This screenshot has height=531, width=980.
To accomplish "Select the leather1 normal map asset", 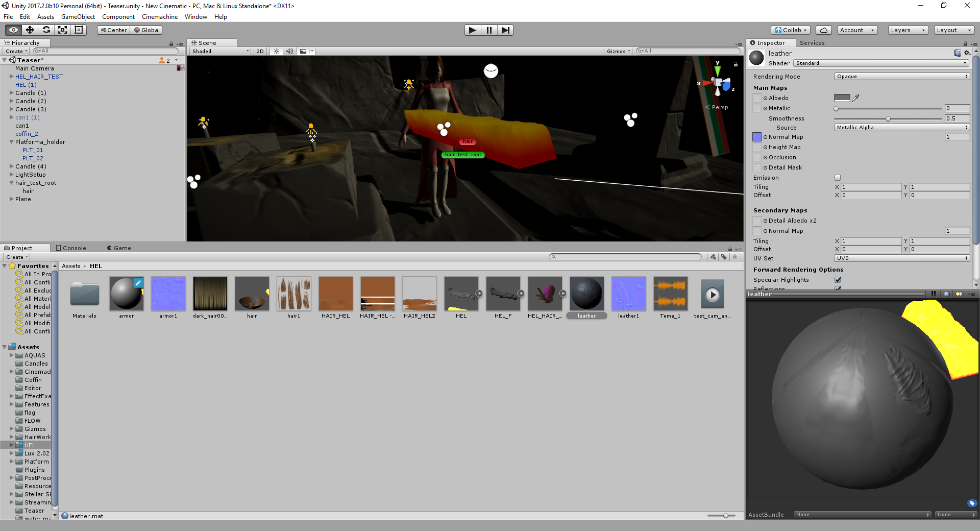I will [x=629, y=298].
